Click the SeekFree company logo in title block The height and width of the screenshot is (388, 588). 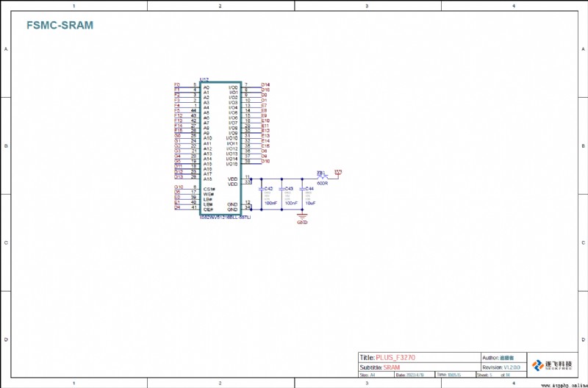tap(552, 364)
